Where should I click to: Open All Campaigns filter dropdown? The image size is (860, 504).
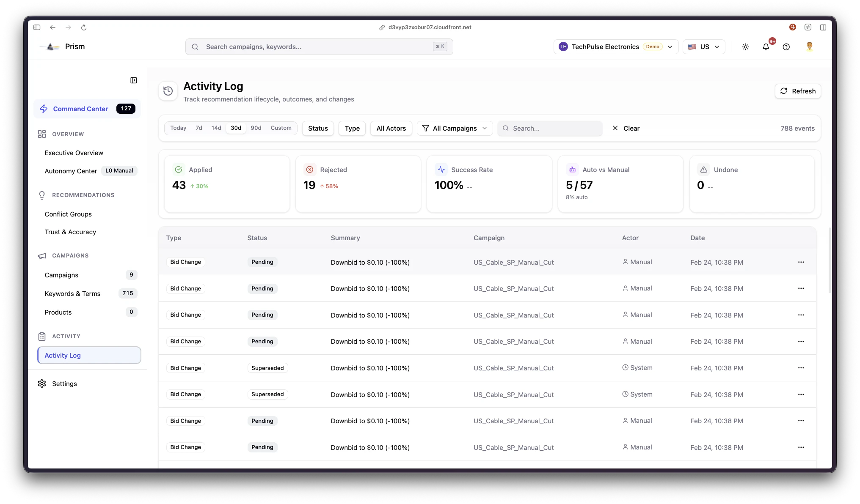[455, 128]
